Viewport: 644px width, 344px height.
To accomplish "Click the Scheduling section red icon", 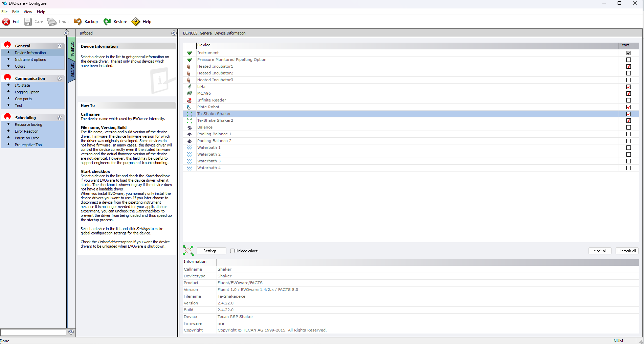I will click(x=7, y=117).
